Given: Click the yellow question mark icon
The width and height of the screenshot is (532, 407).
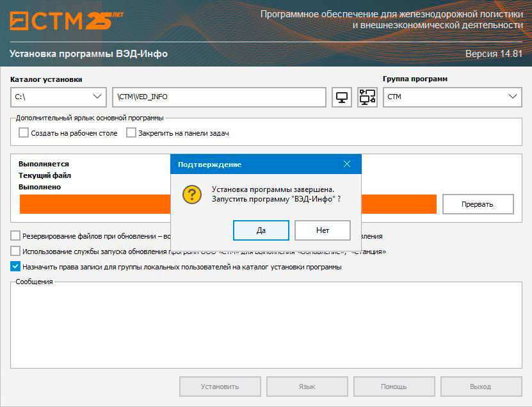Looking at the screenshot, I should [x=192, y=195].
